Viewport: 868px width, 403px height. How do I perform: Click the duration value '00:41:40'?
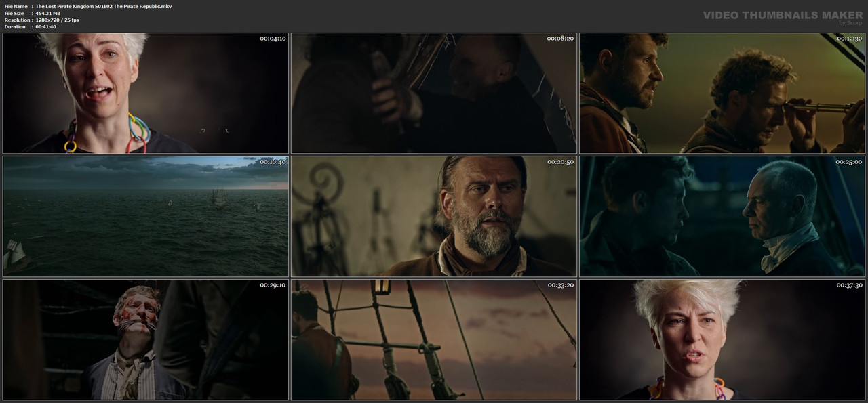[x=45, y=26]
